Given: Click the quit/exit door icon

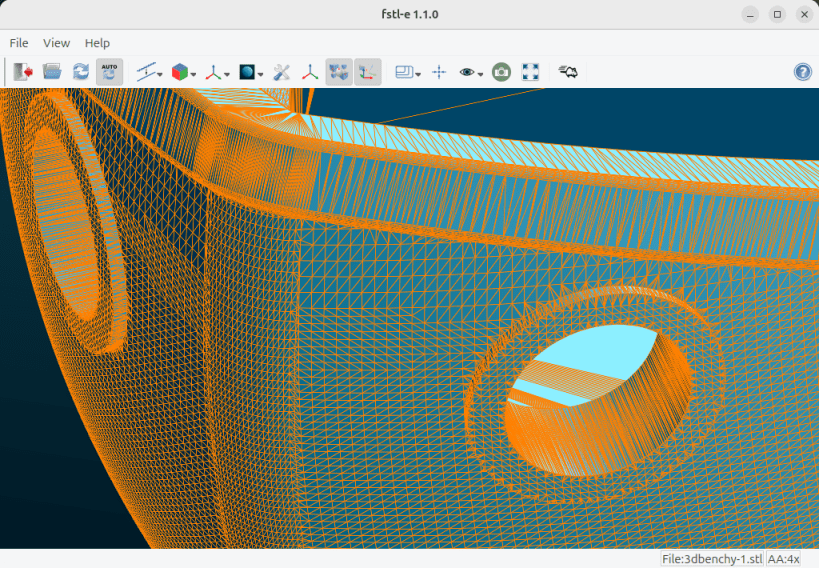Looking at the screenshot, I should pyautogui.click(x=23, y=72).
